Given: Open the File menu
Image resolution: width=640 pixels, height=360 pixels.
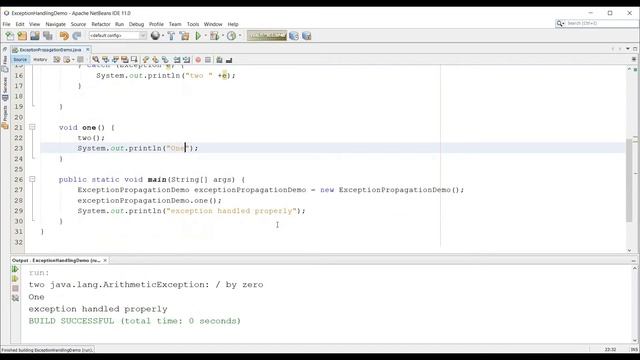Looking at the screenshot, I should point(7,24).
